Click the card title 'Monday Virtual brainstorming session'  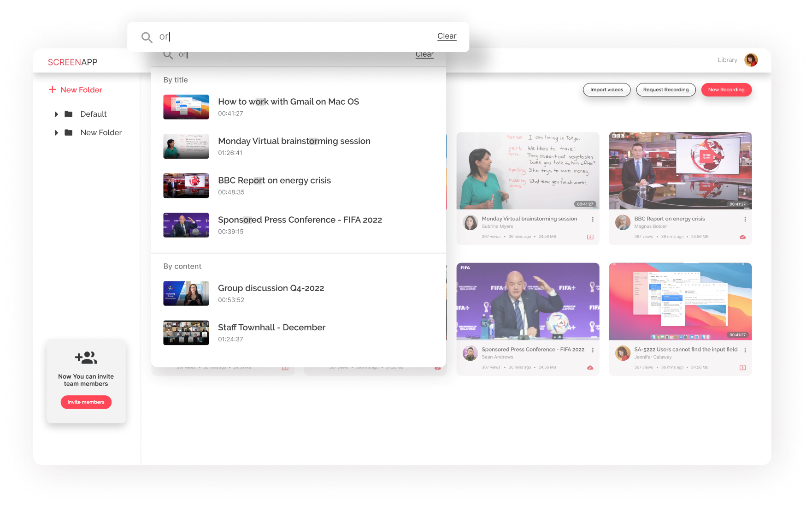(x=530, y=219)
